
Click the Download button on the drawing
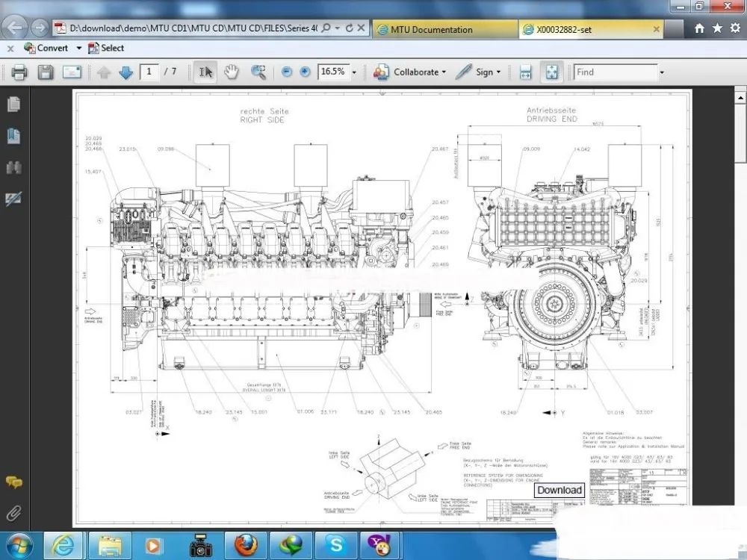point(559,491)
